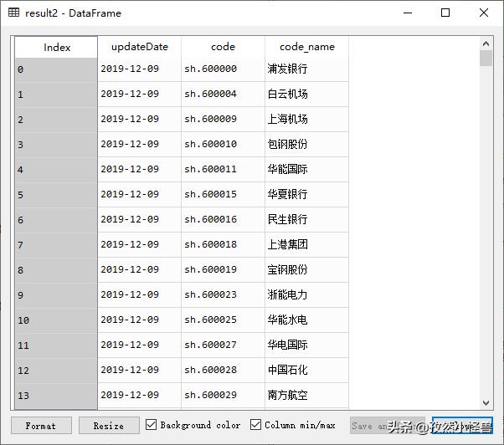504x445 pixels.
Task: Select index row 8
Action: tap(56, 270)
